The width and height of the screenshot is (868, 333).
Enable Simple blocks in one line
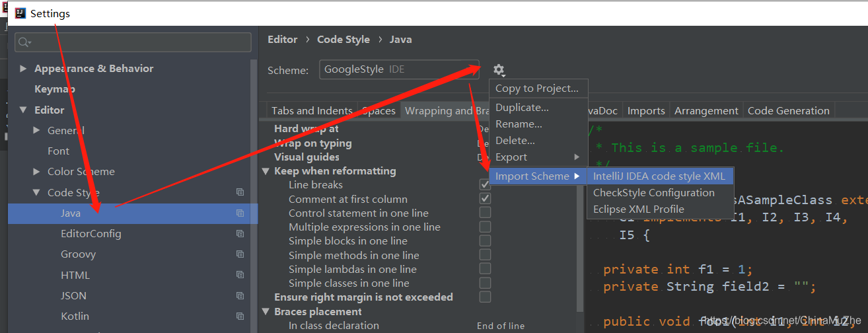coord(485,240)
